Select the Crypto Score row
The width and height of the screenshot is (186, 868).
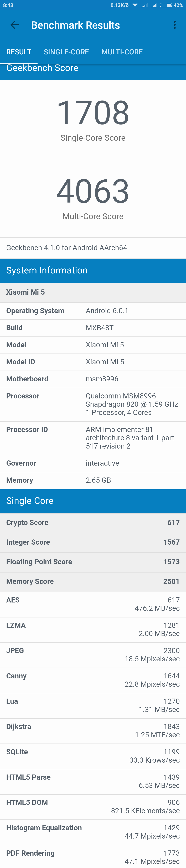click(93, 523)
